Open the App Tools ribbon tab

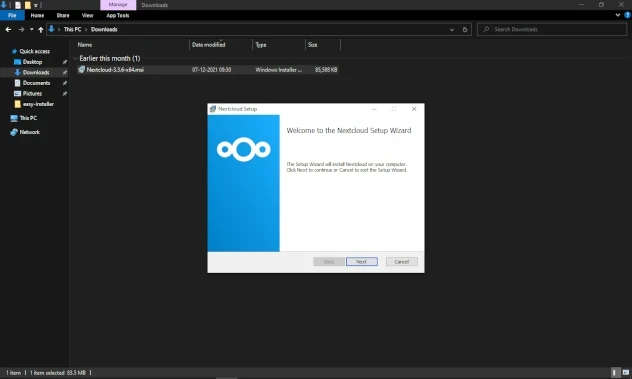pos(118,15)
